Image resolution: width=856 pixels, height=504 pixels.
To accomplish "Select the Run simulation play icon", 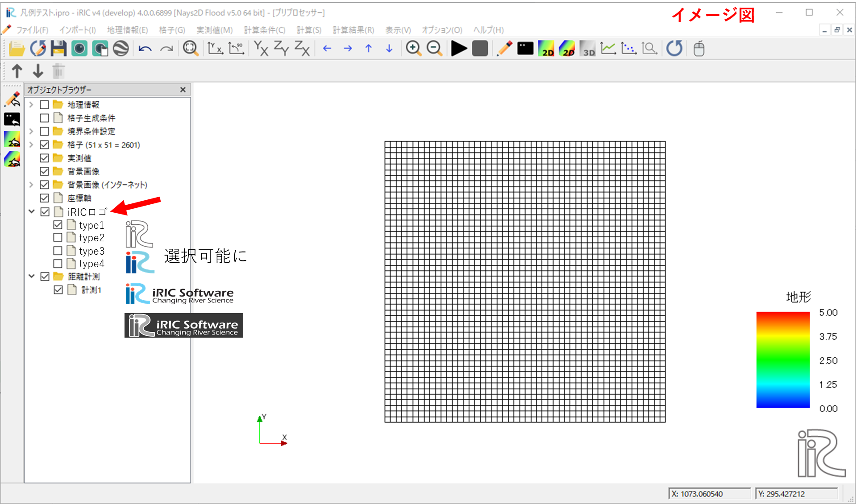I will pyautogui.click(x=458, y=48).
